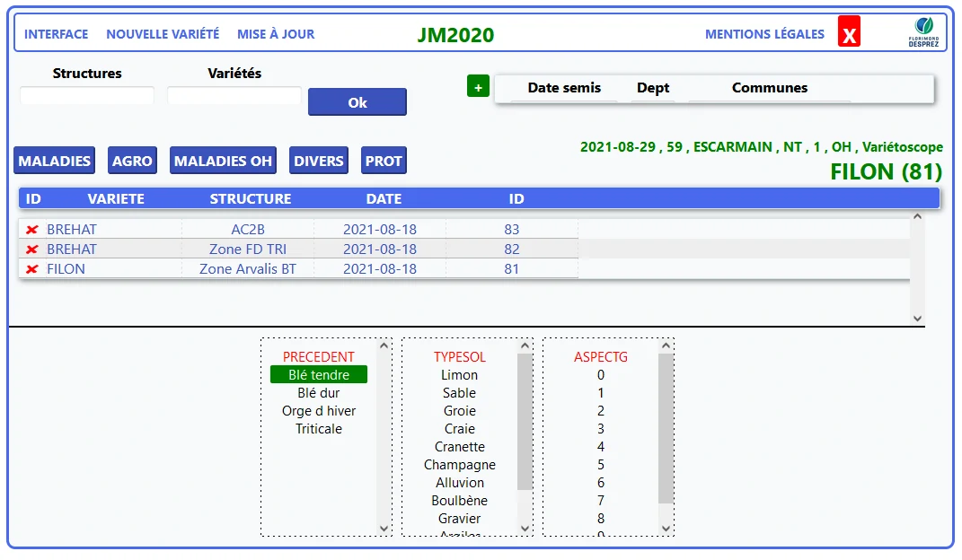The image size is (962, 560).
Task: Open MISE À JOUR menu
Action: (x=276, y=34)
